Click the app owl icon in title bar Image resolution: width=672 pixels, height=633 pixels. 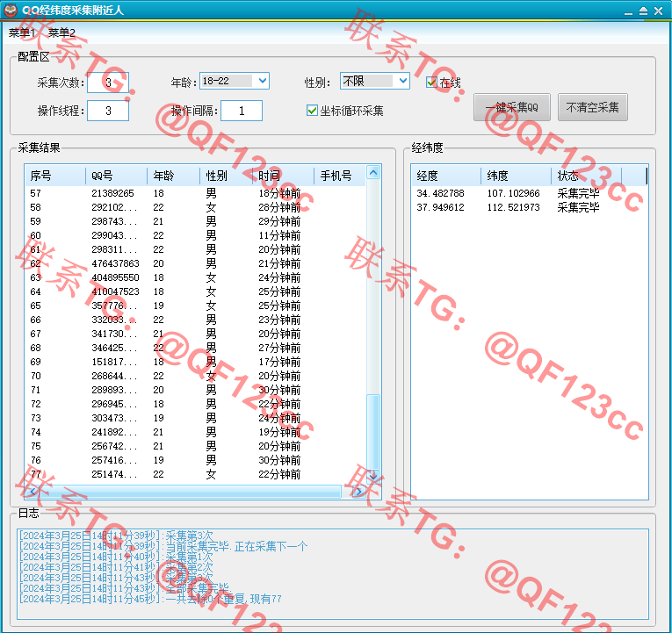[x=11, y=10]
